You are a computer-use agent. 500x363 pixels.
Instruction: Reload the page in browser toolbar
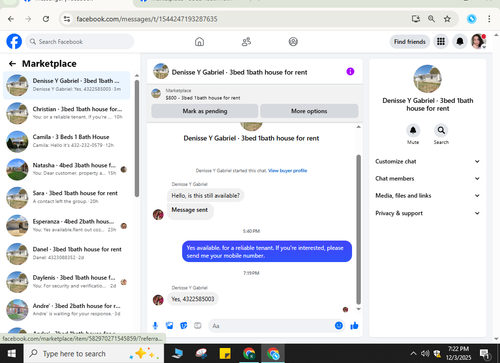click(46, 19)
